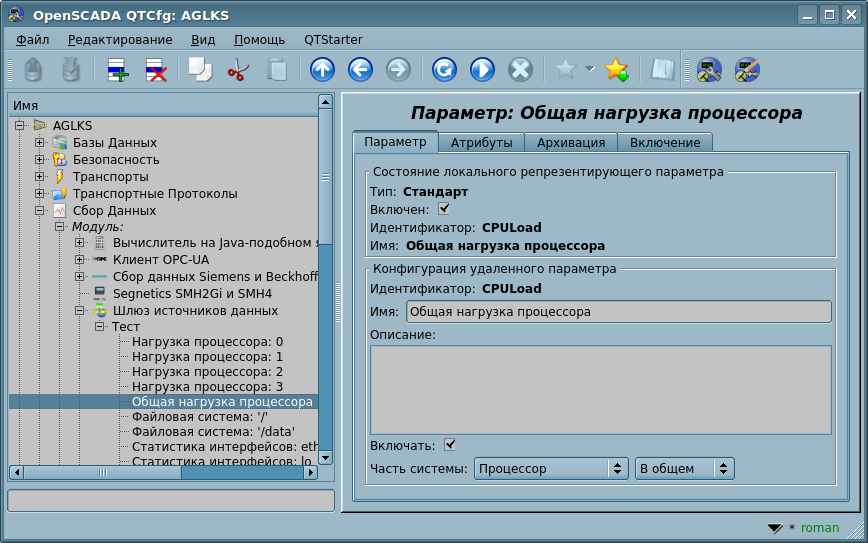Click the roman user in status bar
868x543 pixels.
coord(820,528)
